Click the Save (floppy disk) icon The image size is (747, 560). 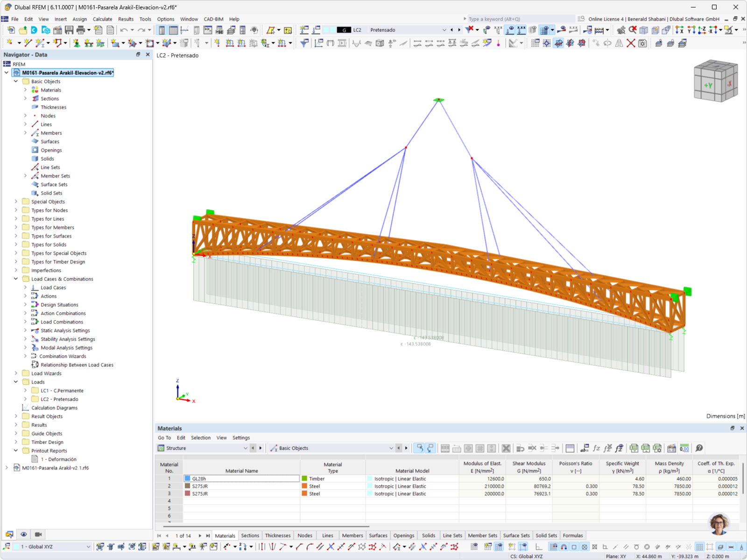coord(69,30)
